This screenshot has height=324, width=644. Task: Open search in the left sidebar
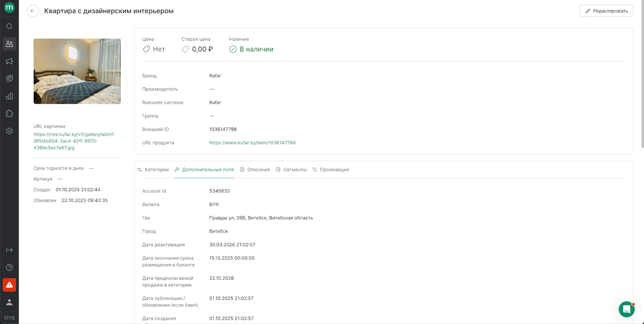pyautogui.click(x=9, y=27)
